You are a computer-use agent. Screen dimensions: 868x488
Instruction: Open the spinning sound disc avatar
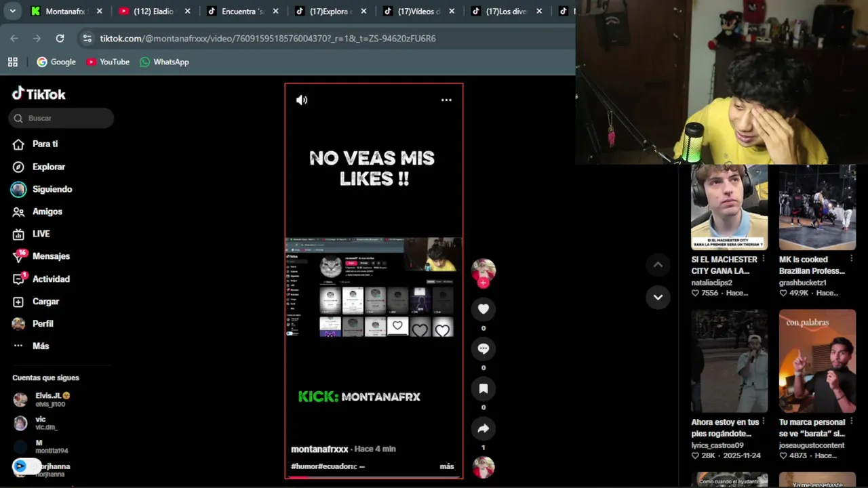click(x=484, y=468)
